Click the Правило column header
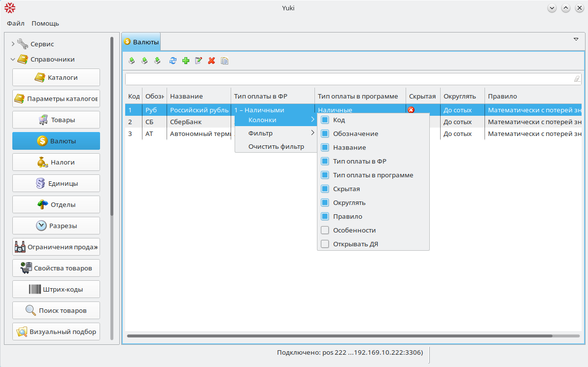This screenshot has height=367, width=588. pos(533,97)
